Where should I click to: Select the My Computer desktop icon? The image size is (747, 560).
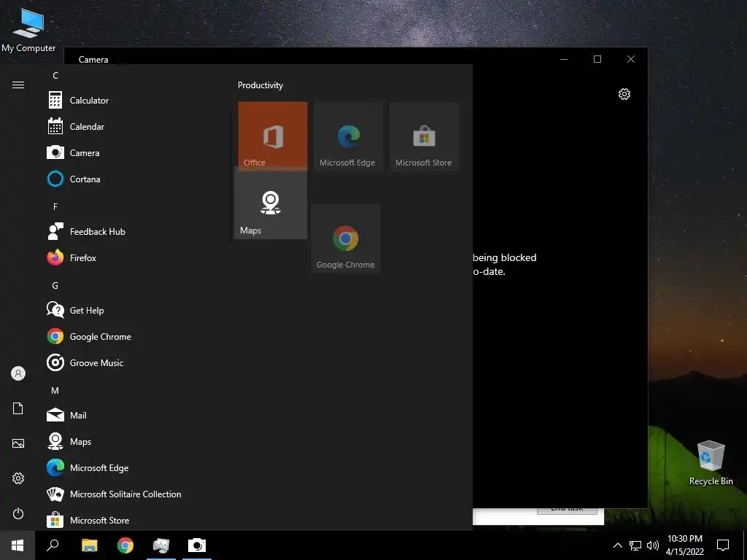click(x=28, y=29)
